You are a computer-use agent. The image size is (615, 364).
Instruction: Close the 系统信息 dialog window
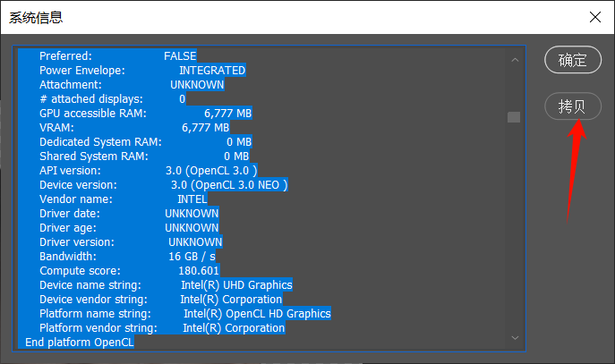click(x=594, y=17)
